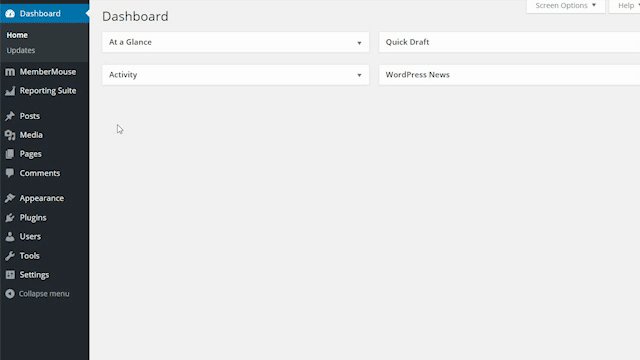Collapse the admin sidebar menu

(37, 294)
